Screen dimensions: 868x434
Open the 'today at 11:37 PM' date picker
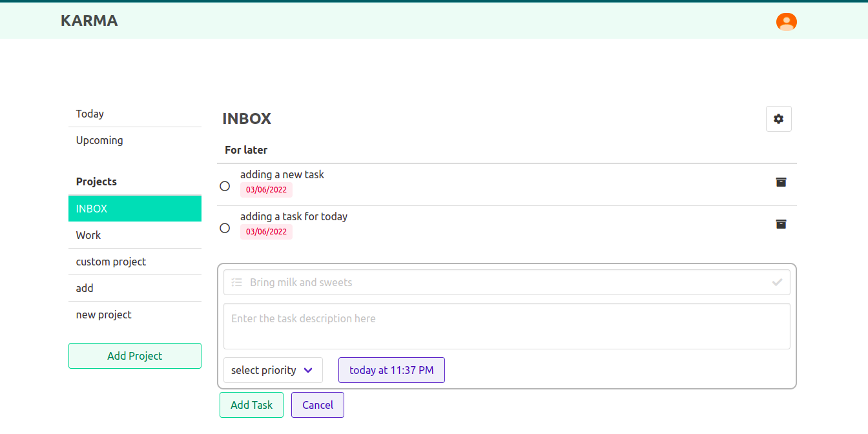point(391,370)
